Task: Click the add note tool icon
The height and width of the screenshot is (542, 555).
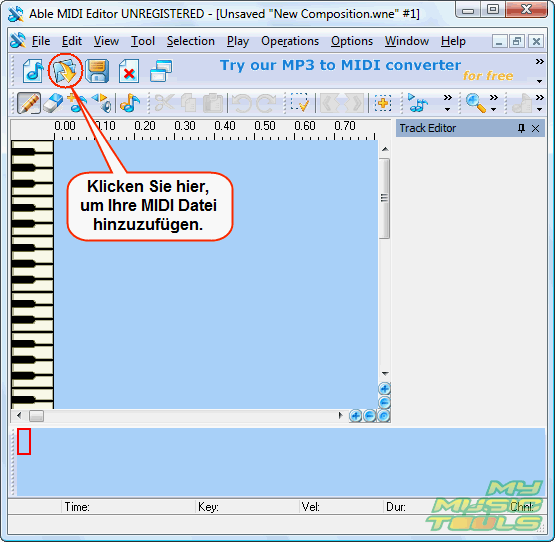Action: click(77, 103)
